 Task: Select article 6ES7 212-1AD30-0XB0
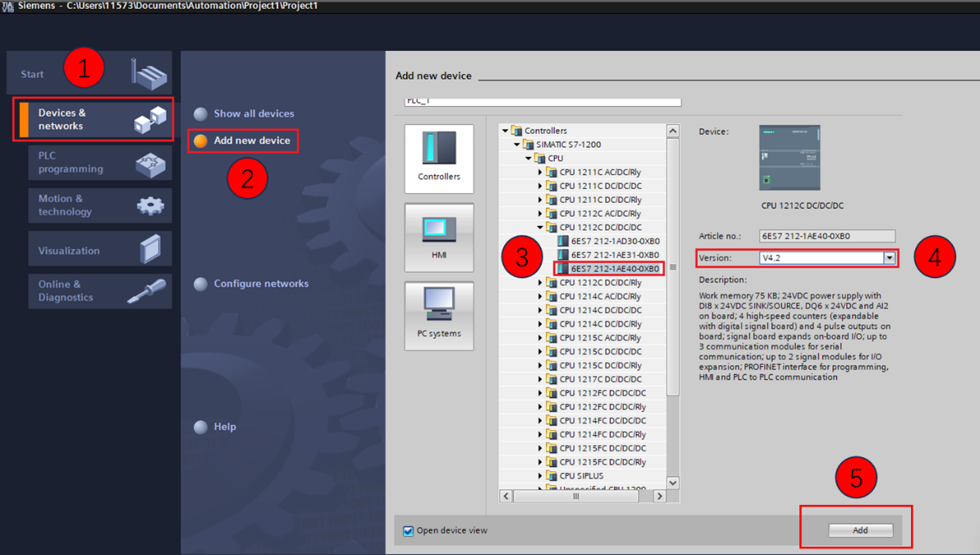tap(609, 241)
